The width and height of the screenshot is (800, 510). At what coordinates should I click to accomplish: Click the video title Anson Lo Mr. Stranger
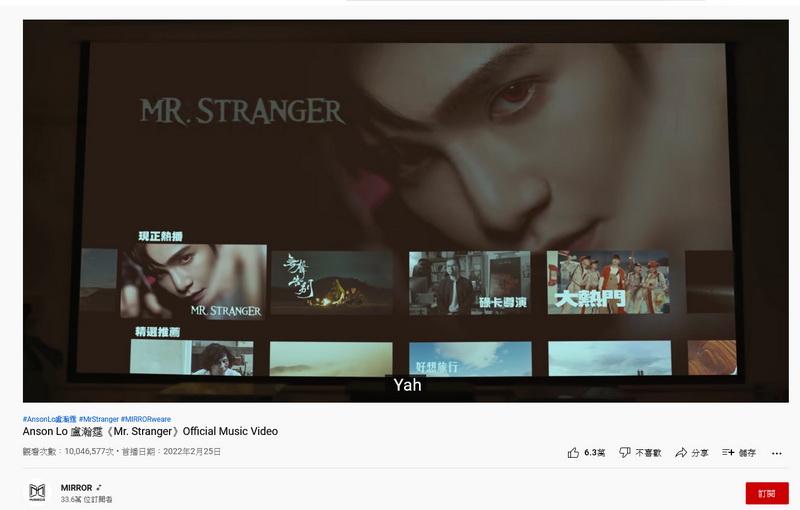click(x=150, y=431)
